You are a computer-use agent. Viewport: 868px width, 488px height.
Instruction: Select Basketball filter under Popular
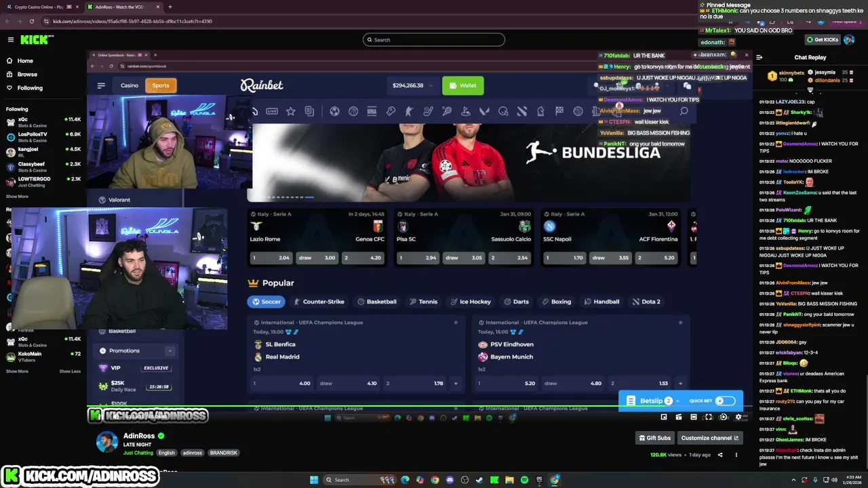click(x=377, y=302)
